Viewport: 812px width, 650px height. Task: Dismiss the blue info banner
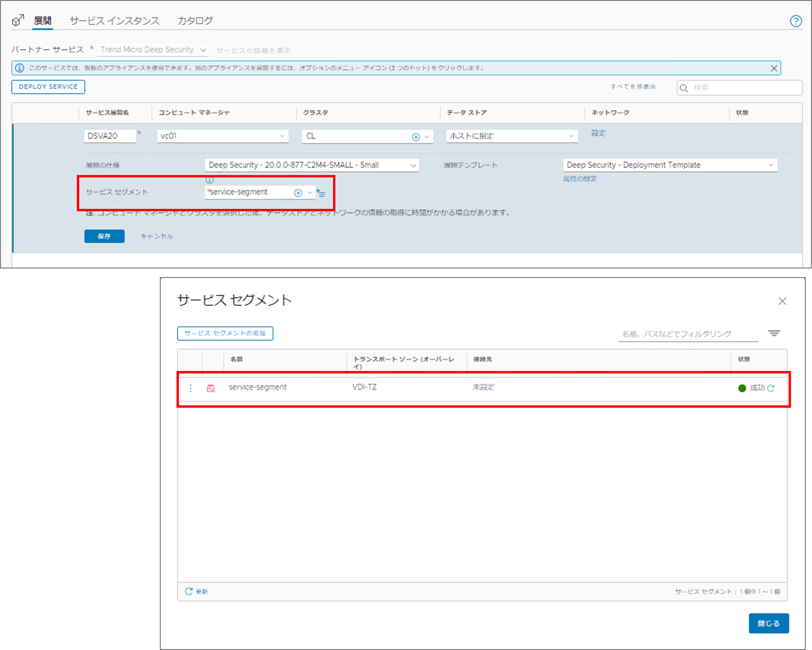(774, 69)
